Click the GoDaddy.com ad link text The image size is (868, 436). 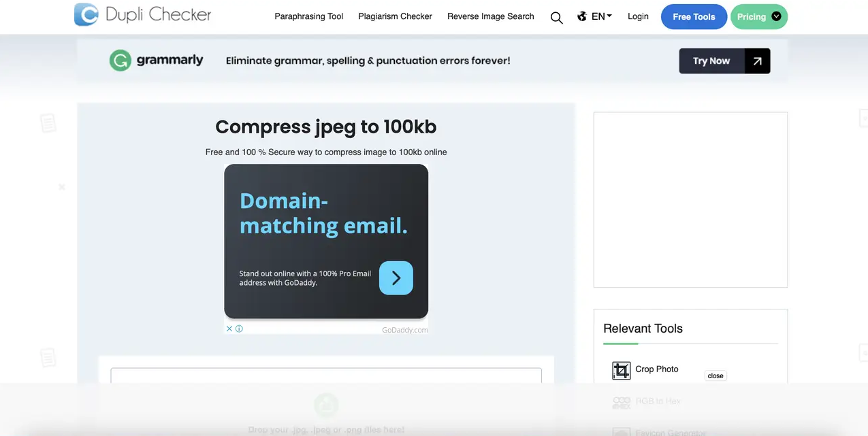pyautogui.click(x=405, y=330)
